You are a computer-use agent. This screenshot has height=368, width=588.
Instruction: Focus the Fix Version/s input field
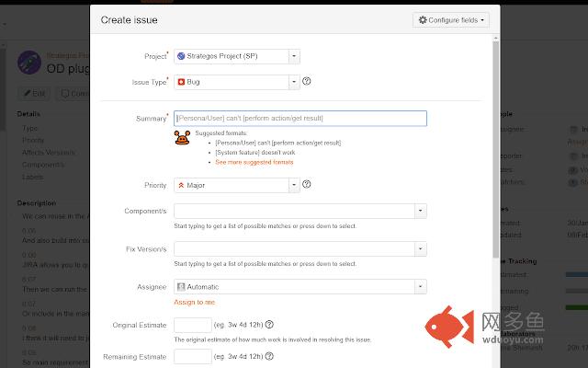point(294,249)
